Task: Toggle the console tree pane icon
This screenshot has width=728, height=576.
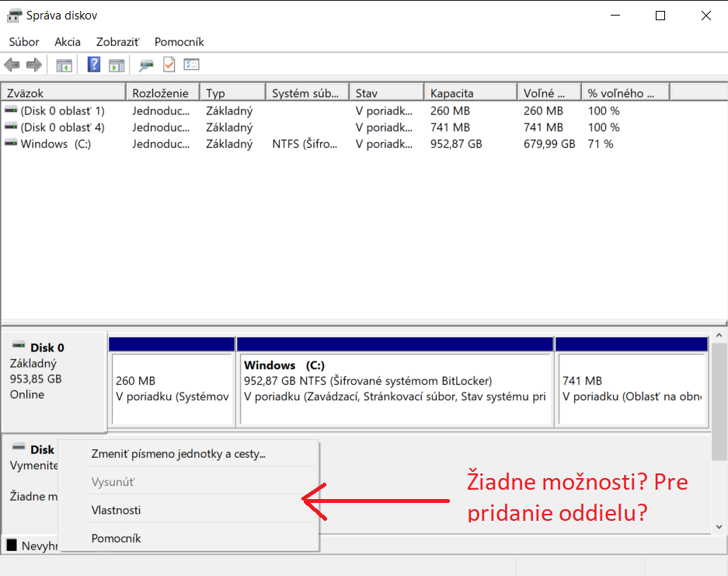Action: (x=64, y=65)
